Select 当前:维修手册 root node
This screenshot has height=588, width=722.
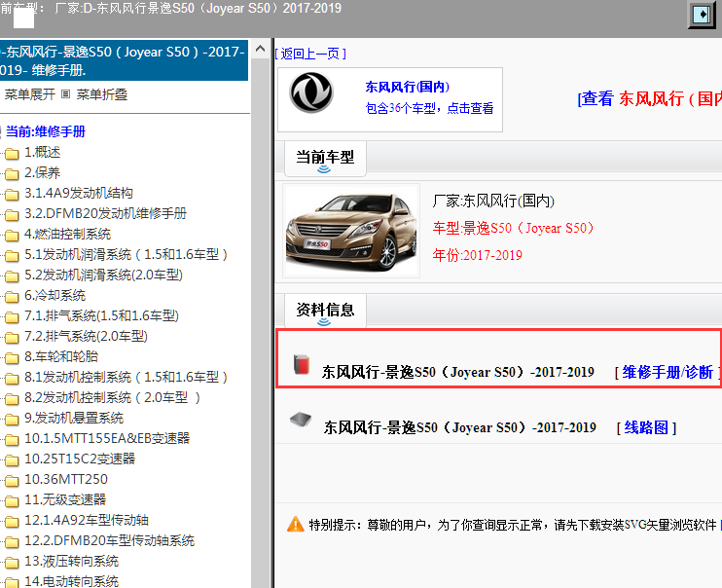point(45,131)
